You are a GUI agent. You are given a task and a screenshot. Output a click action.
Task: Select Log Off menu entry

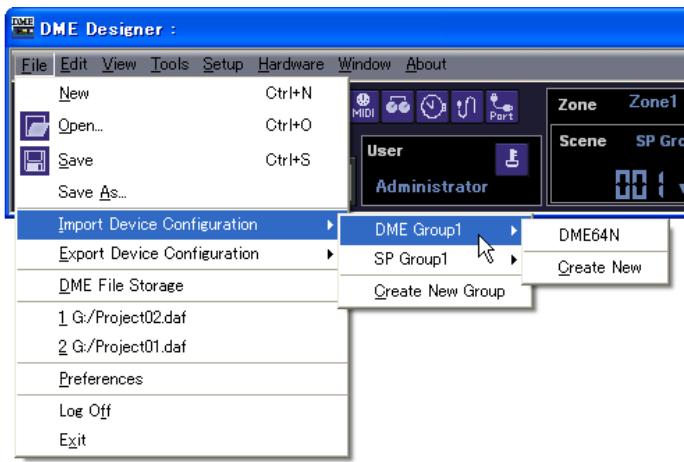click(182, 411)
